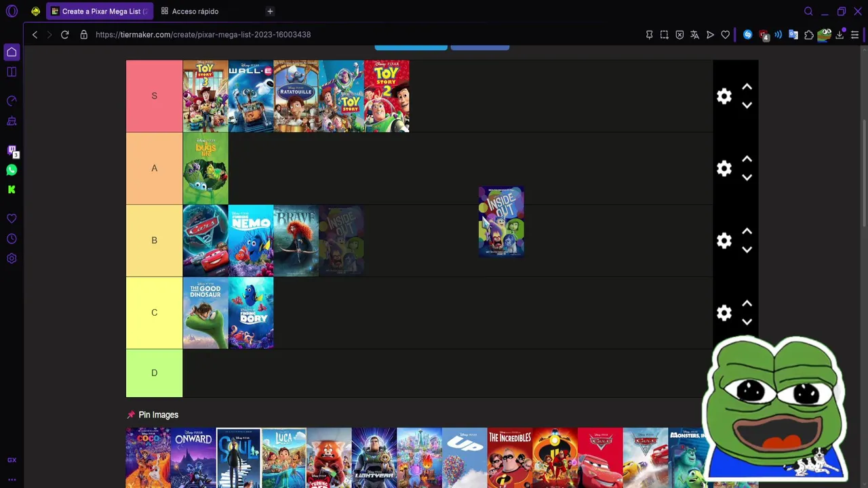The width and height of the screenshot is (868, 488).
Task: Open a new browser tab with plus
Action: (x=270, y=11)
